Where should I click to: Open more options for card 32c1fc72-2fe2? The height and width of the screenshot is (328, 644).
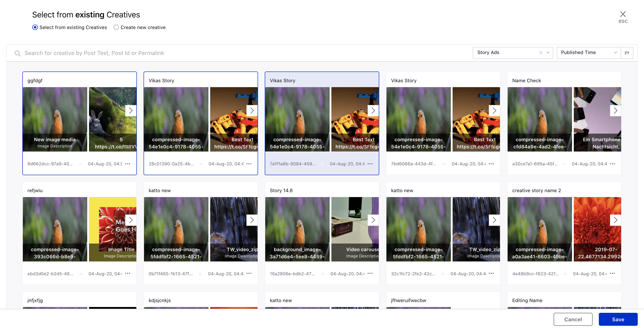point(491,273)
